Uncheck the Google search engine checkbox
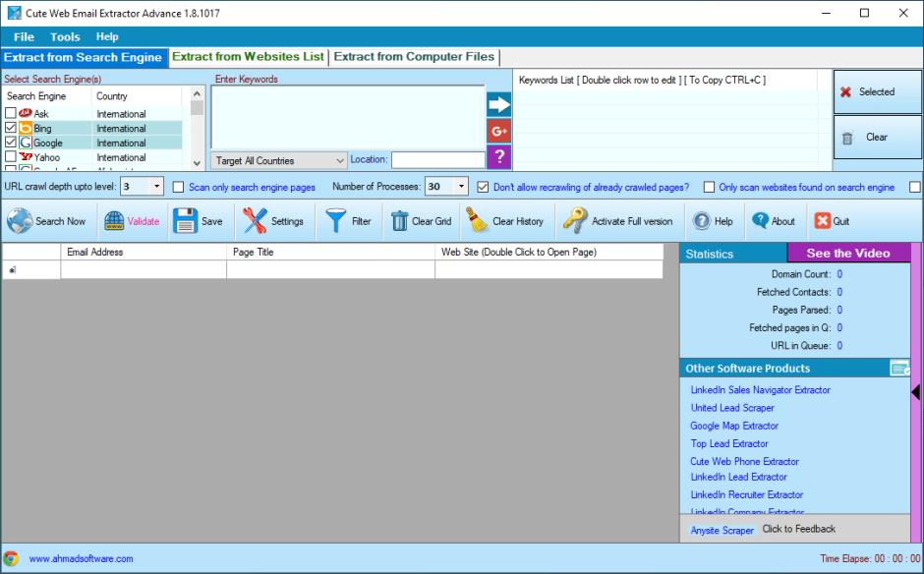The width and height of the screenshot is (924, 574). (x=10, y=143)
